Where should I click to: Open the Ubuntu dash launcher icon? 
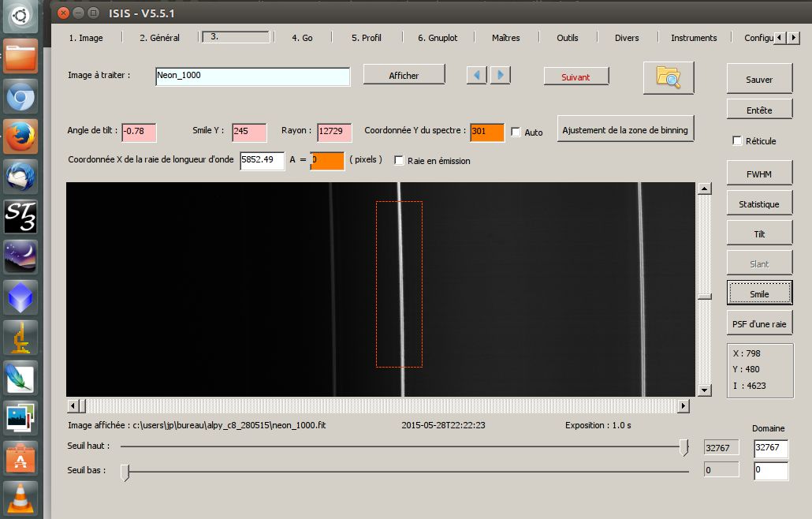coord(20,16)
